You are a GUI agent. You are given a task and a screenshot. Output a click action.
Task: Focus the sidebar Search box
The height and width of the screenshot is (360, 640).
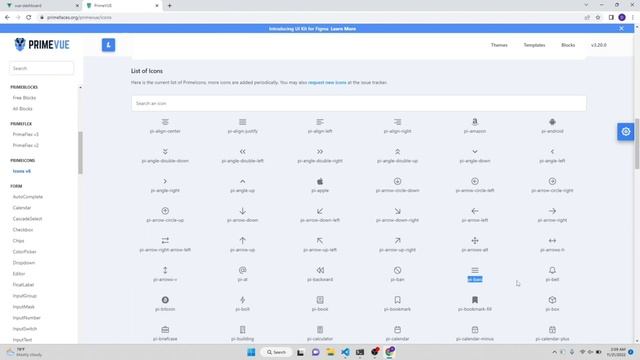point(41,68)
